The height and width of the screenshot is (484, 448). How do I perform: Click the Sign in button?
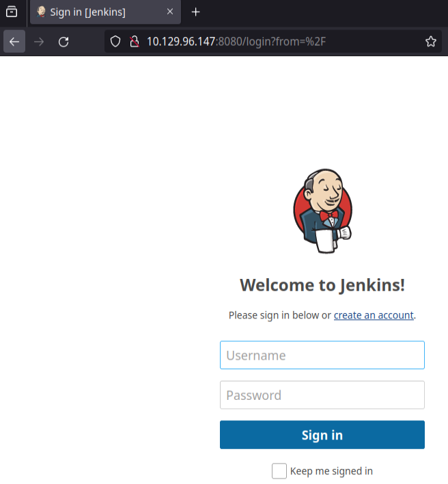click(322, 435)
